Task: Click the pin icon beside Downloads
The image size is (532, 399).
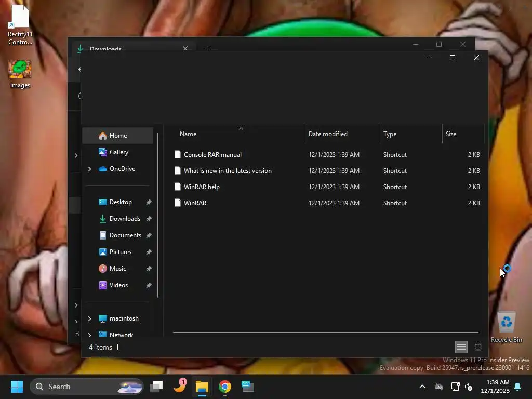Action: click(149, 219)
